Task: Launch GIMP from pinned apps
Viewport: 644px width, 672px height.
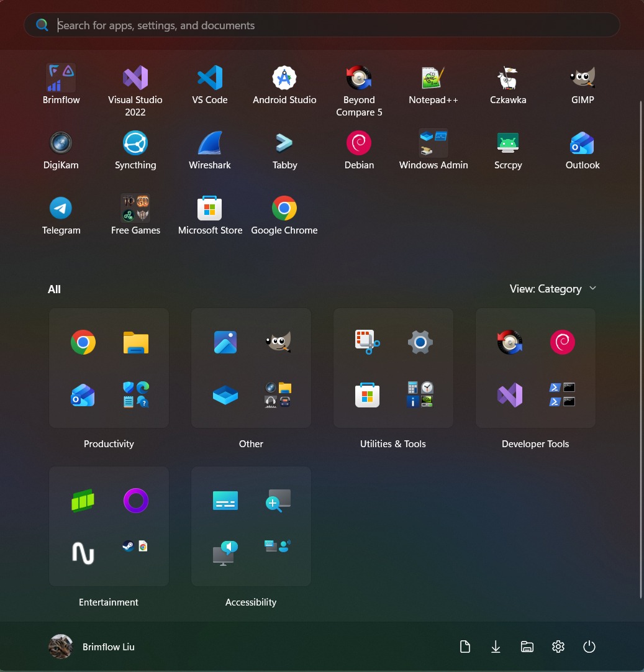Action: [x=583, y=85]
